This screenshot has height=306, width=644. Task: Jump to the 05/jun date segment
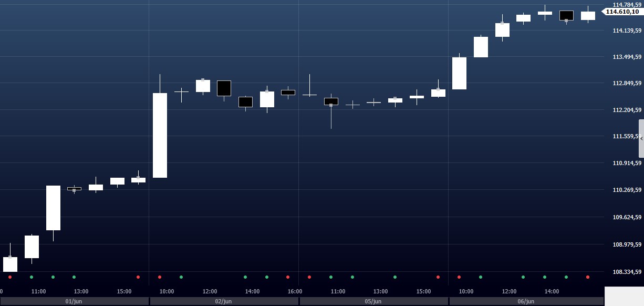[373, 301]
